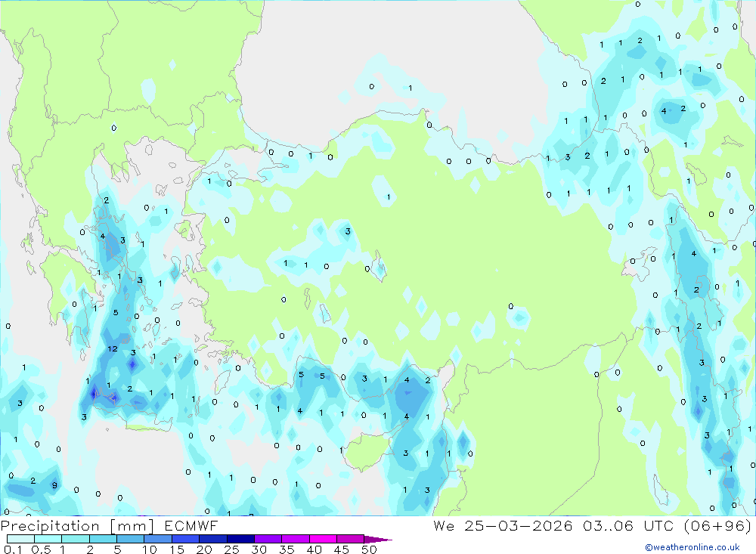
Task: Click the '30' legend scale label
Action: tap(259, 549)
